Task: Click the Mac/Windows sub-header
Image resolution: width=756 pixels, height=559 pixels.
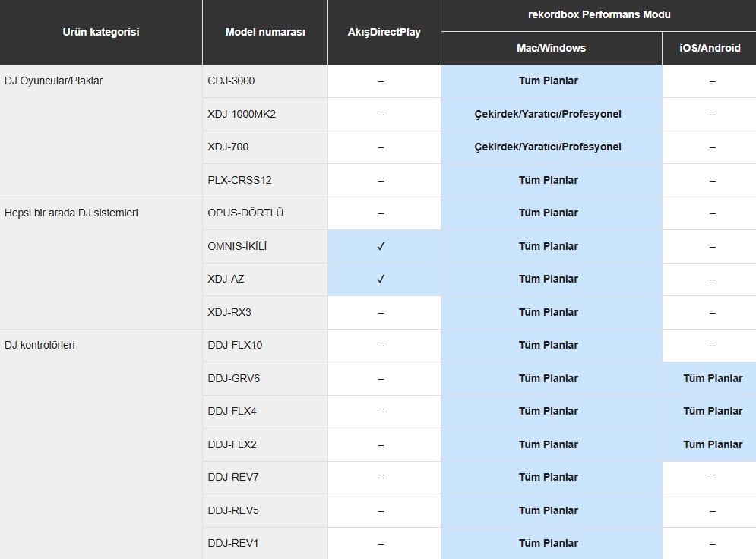Action: [551, 48]
